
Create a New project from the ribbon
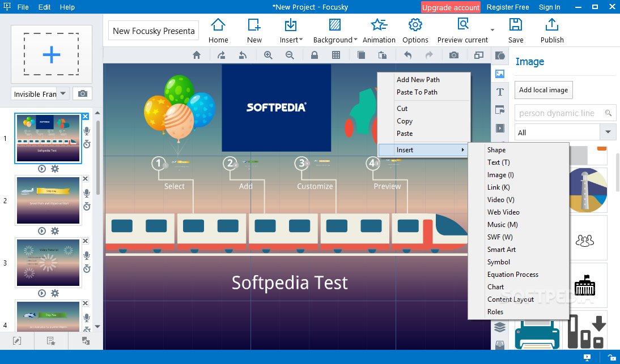pyautogui.click(x=254, y=31)
